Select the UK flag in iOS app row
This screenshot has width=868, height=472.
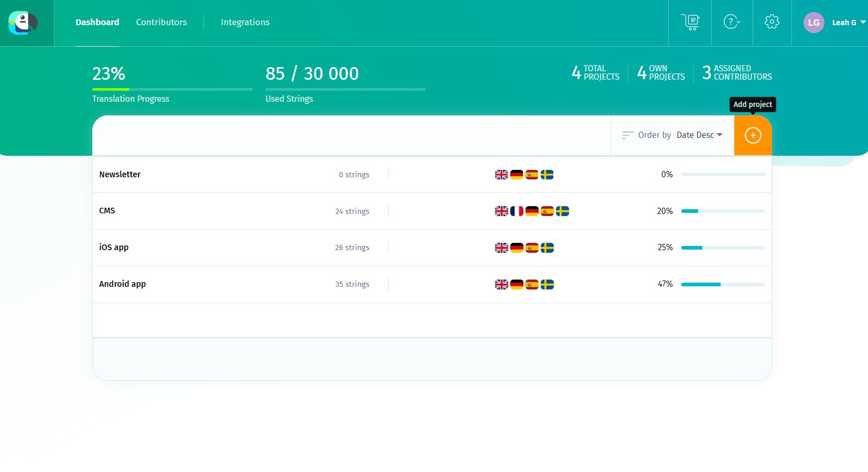click(x=501, y=248)
